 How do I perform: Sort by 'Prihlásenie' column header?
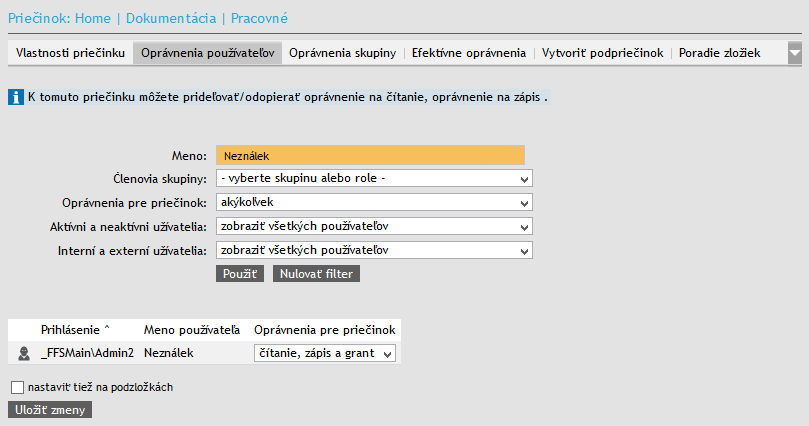coord(76,329)
